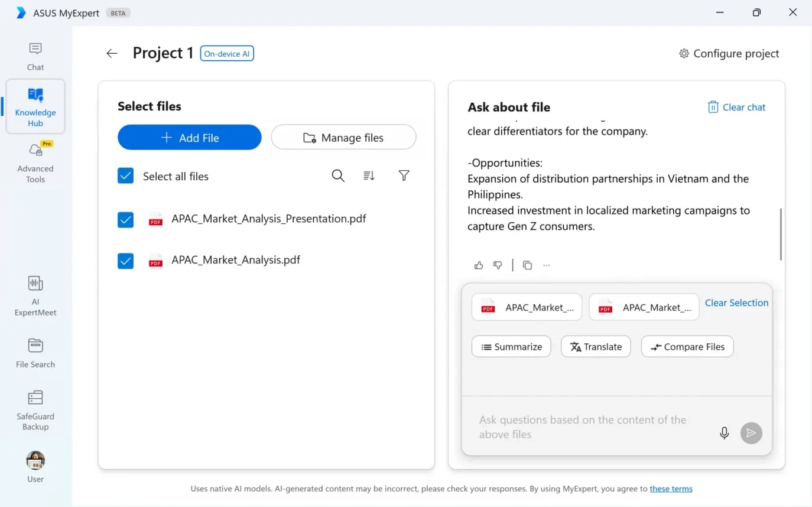This screenshot has width=812, height=507.
Task: Click the first APAC_Market file chip
Action: click(527, 307)
